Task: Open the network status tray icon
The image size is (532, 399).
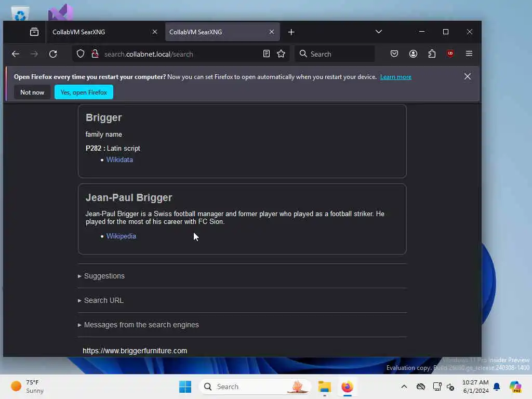Action: 437,387
